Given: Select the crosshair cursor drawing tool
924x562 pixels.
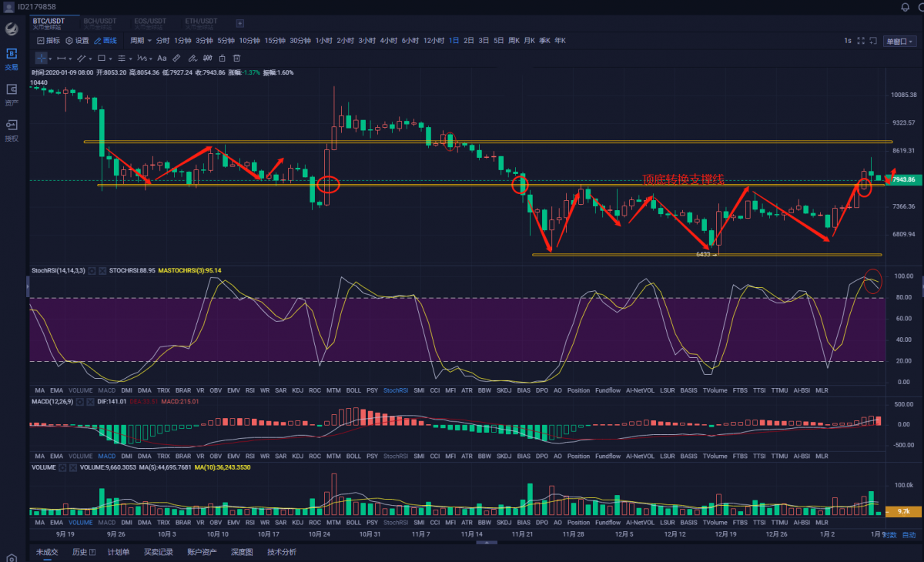Looking at the screenshot, I should (x=41, y=58).
